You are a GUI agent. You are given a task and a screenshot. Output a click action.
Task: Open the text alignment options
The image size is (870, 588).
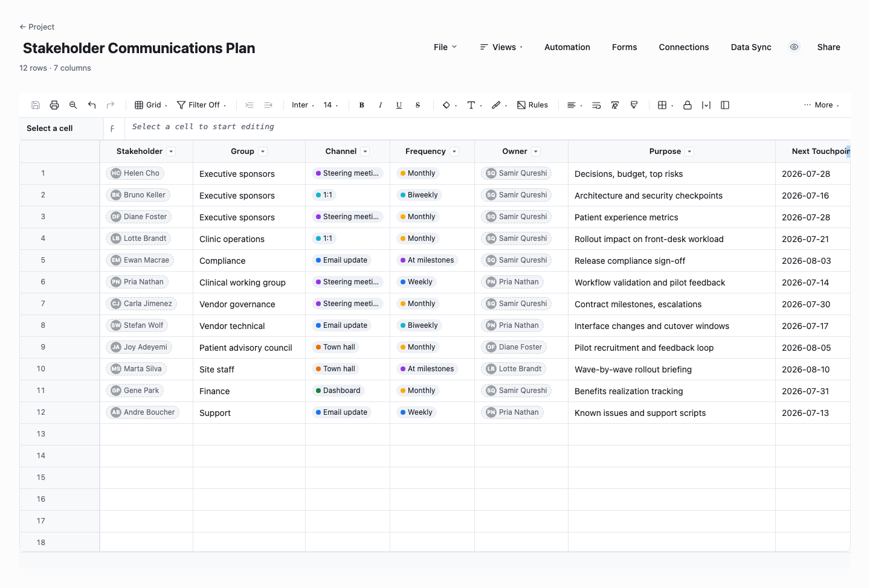575,105
